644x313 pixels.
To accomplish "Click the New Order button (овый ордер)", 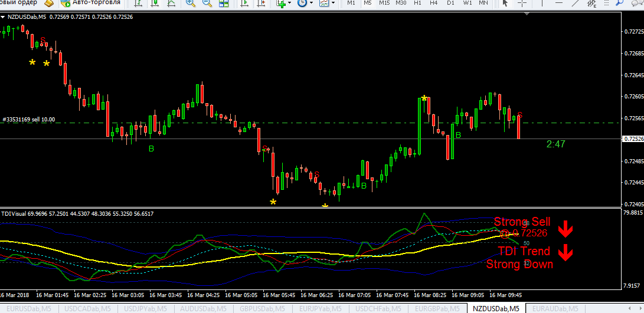I will coord(18,3).
